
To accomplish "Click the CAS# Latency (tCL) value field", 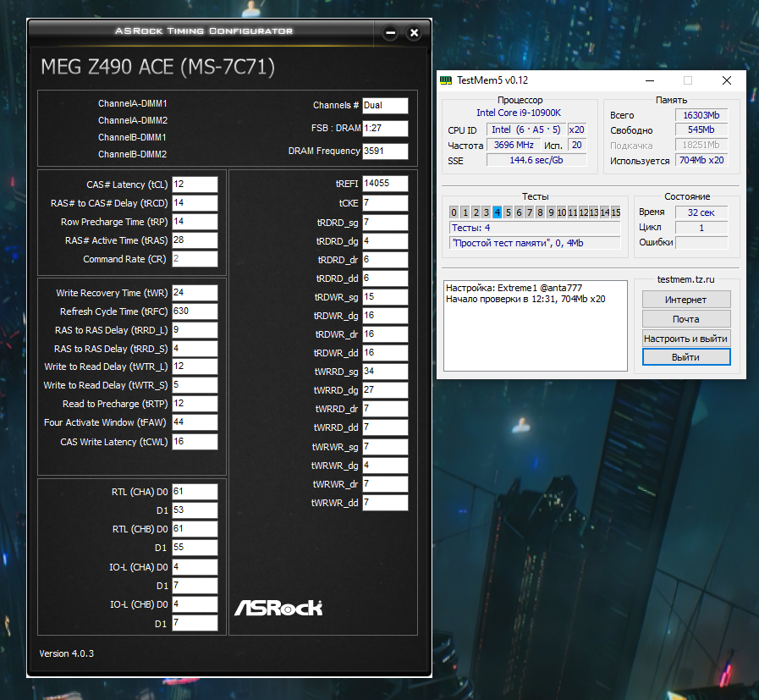I will pos(195,185).
